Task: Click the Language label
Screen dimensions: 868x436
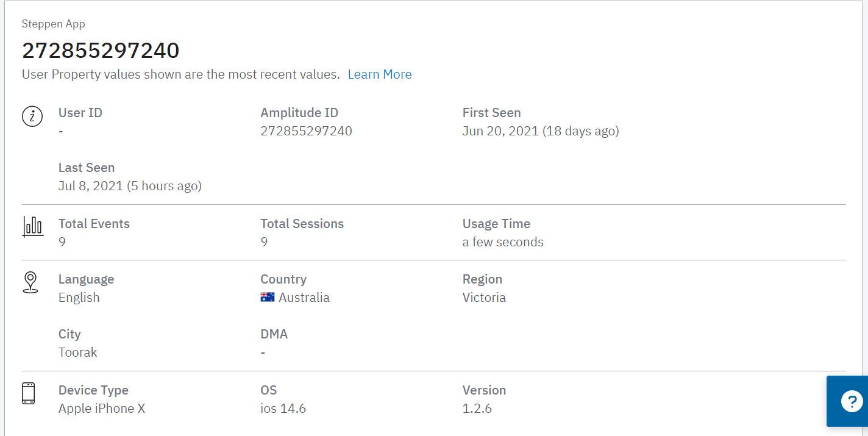Action: (x=86, y=279)
